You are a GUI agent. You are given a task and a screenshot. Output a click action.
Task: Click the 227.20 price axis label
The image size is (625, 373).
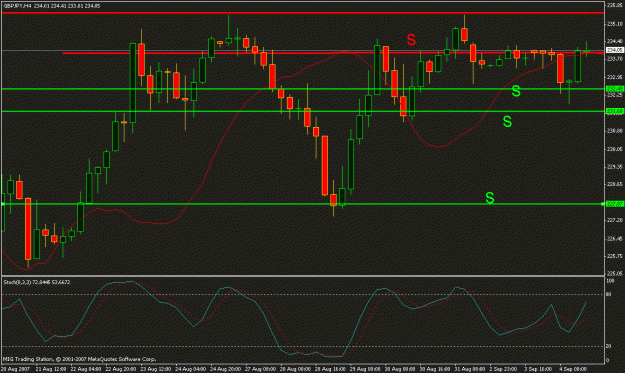click(x=614, y=220)
